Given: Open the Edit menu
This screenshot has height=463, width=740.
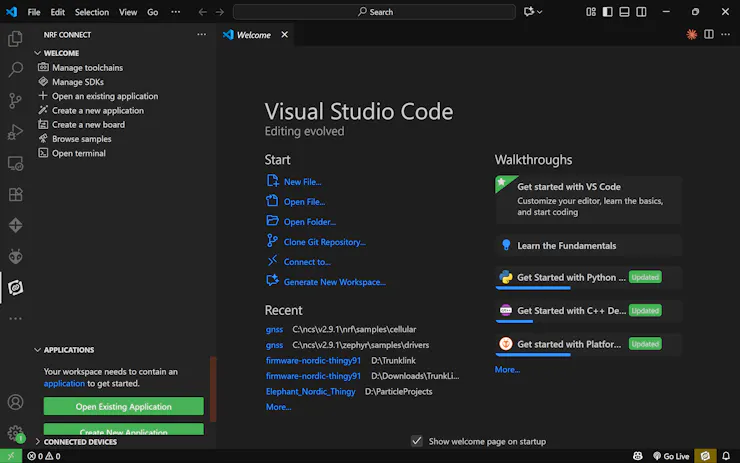Looking at the screenshot, I should point(58,12).
